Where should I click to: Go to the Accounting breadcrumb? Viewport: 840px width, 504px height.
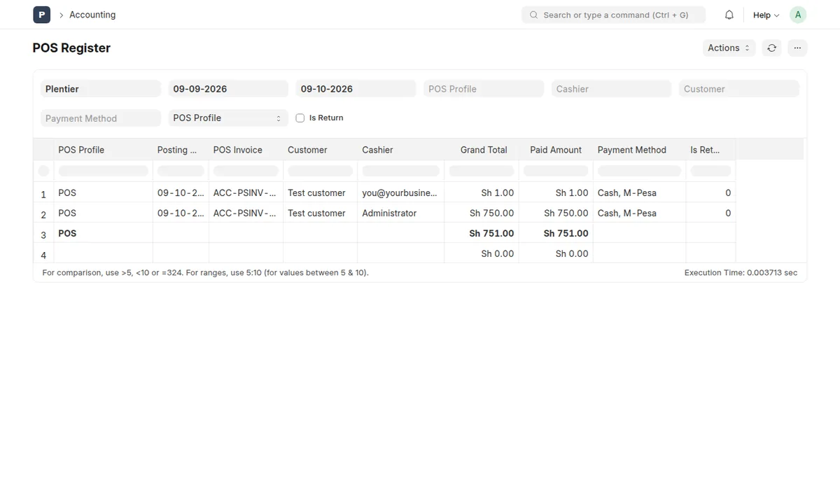[x=92, y=15]
